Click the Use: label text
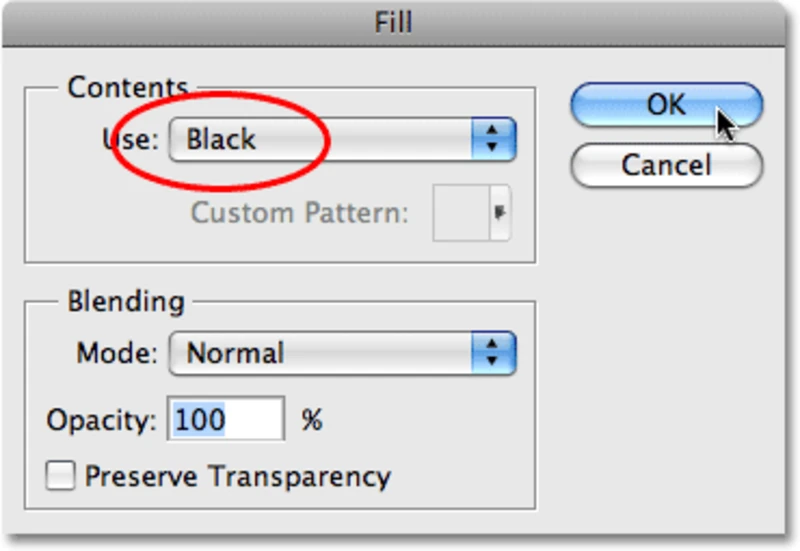Screen dimensions: 800x551 coord(131,139)
